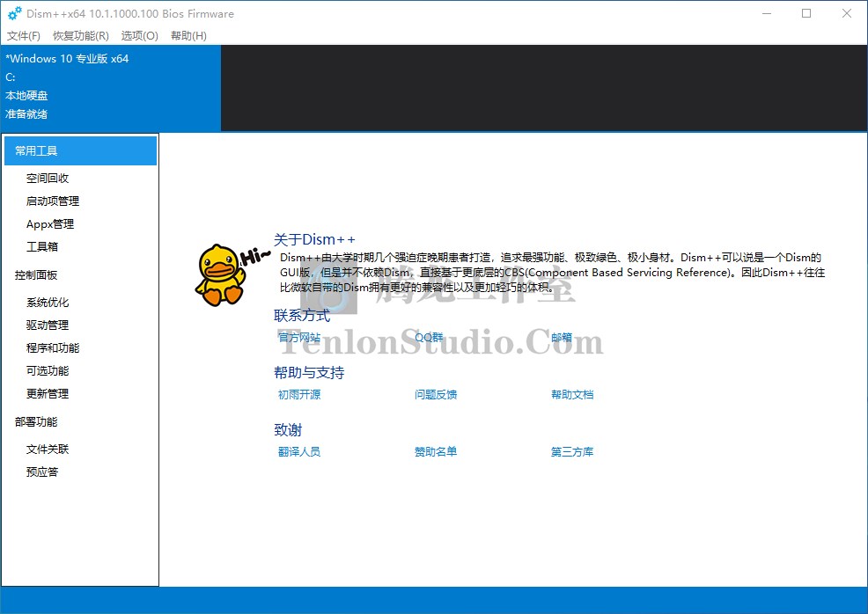Open Appx管理 in the sidebar
The height and width of the screenshot is (614, 868).
50,224
